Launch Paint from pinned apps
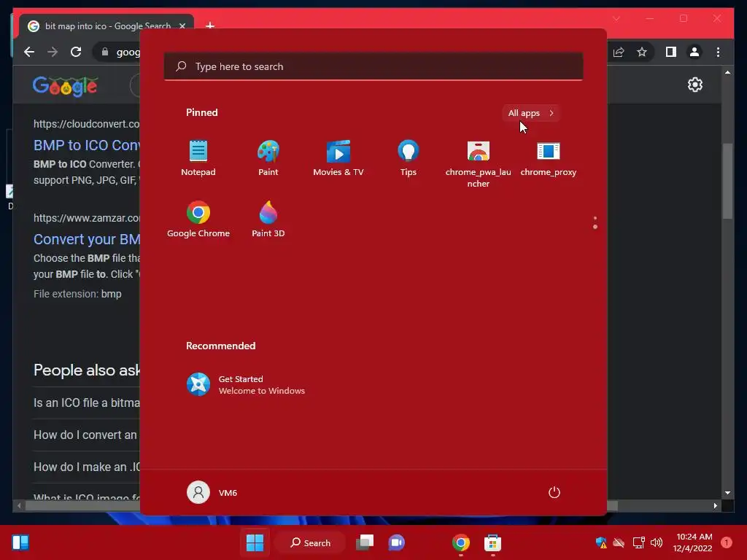This screenshot has height=560, width=747. [x=268, y=158]
